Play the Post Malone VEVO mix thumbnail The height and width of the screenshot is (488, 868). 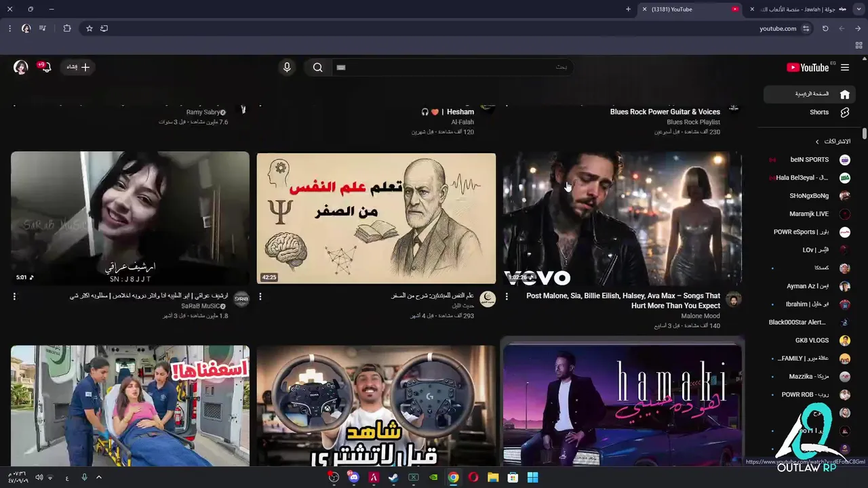pos(622,218)
